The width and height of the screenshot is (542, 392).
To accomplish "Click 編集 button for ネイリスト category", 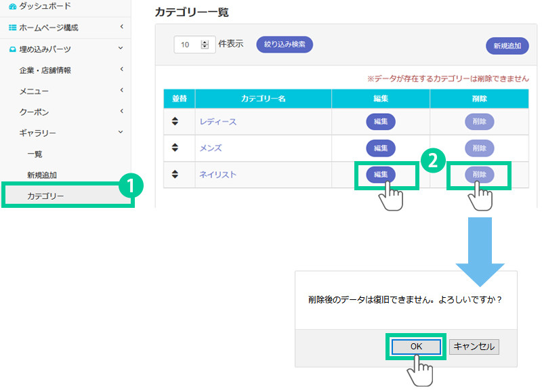I will [x=381, y=175].
